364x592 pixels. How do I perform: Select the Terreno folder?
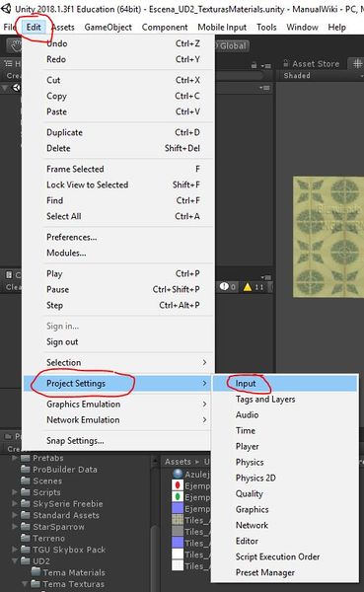(x=48, y=539)
